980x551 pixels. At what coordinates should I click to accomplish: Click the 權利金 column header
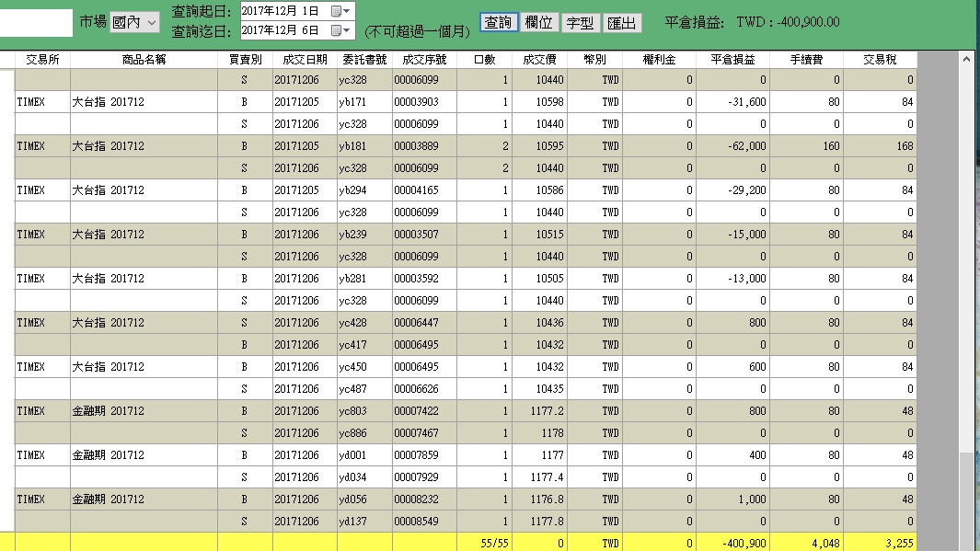click(659, 60)
